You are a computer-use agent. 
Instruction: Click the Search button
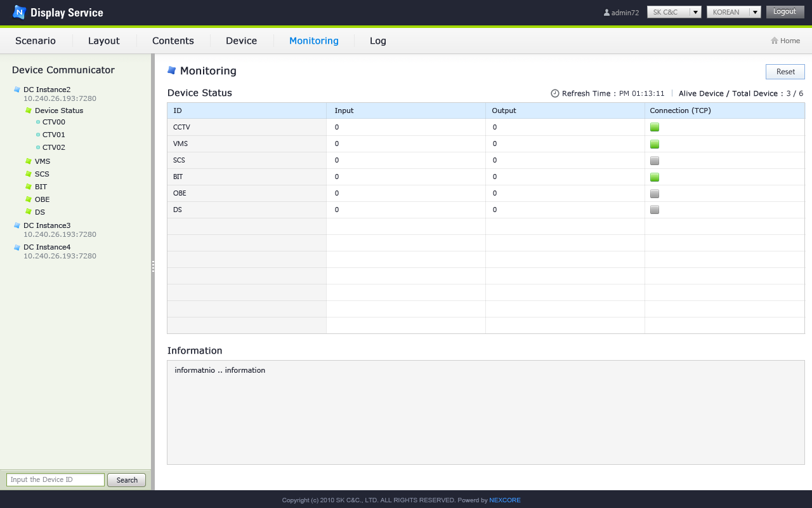(x=127, y=480)
